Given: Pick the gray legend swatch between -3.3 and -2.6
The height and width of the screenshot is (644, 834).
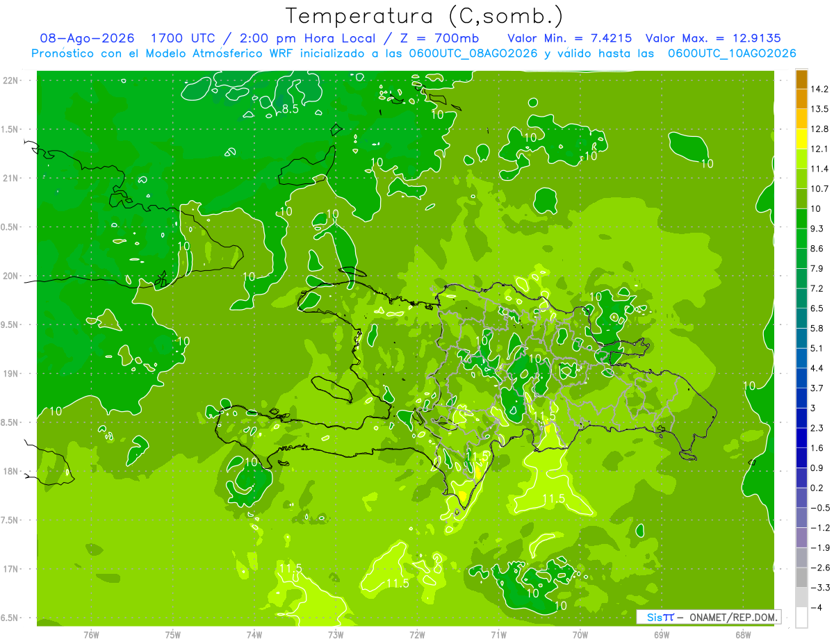Looking at the screenshot, I should (801, 577).
